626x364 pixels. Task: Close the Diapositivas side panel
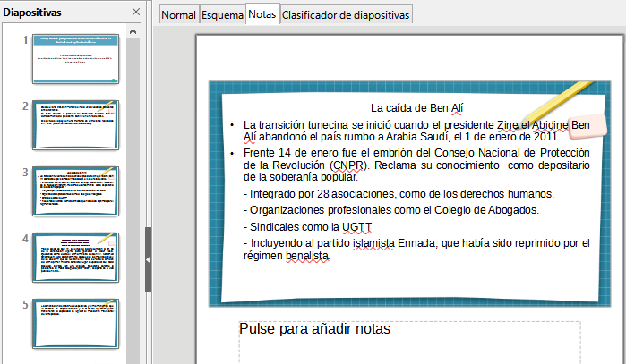[136, 12]
